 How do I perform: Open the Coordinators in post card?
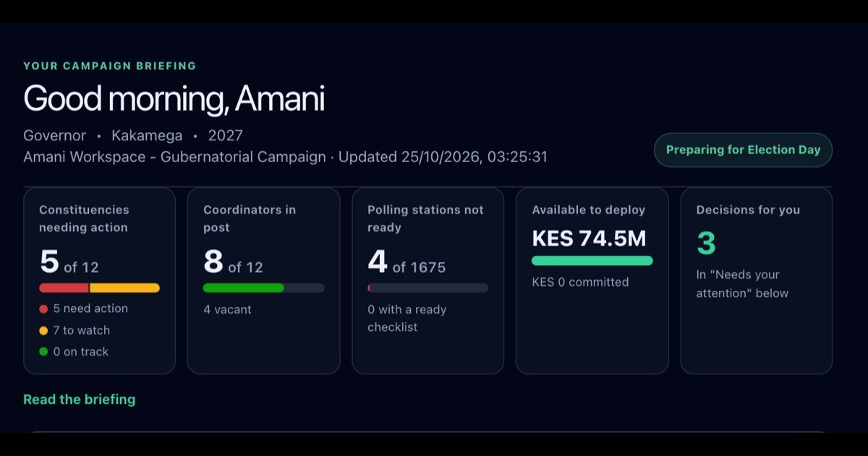(263, 281)
